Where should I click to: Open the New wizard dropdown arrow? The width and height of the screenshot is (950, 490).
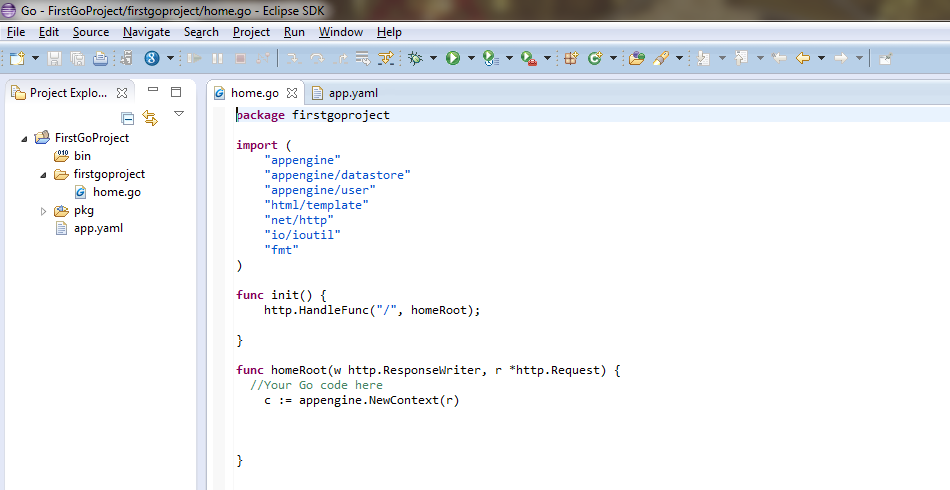pyautogui.click(x=35, y=58)
